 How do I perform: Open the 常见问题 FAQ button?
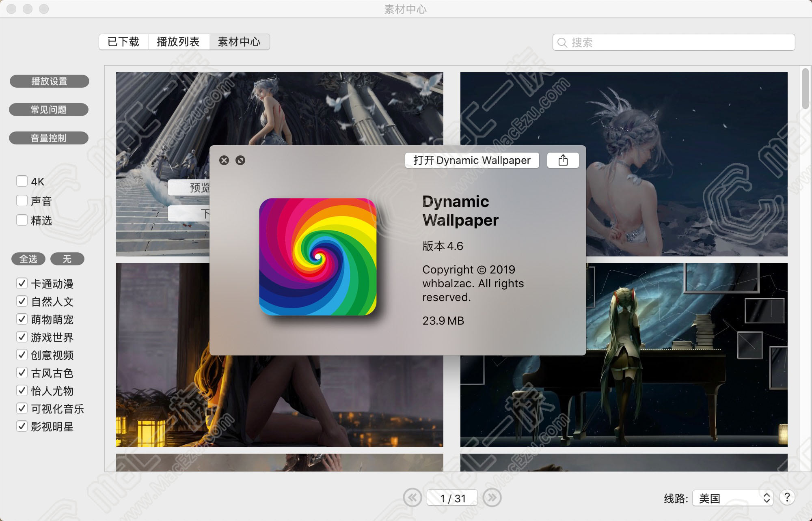pos(49,110)
